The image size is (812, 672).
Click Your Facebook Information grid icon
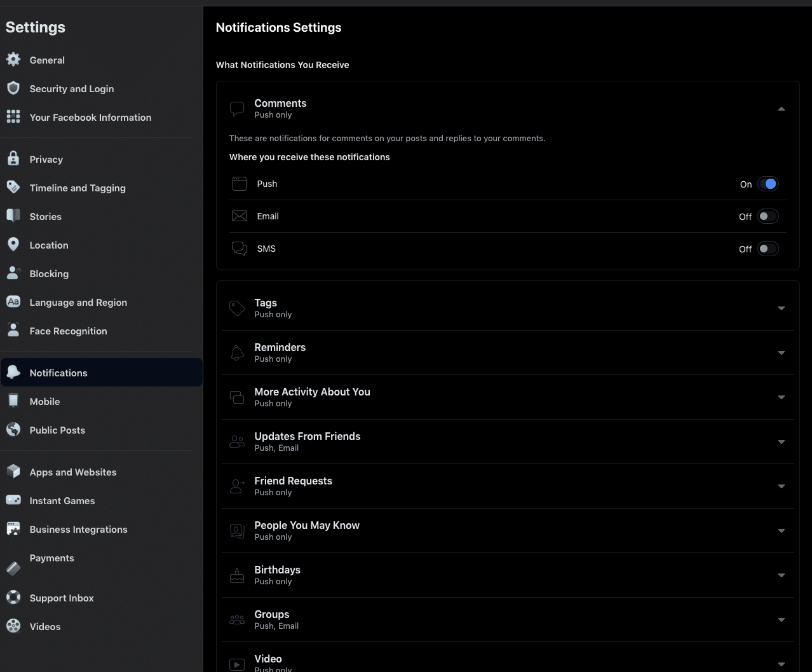(x=13, y=117)
